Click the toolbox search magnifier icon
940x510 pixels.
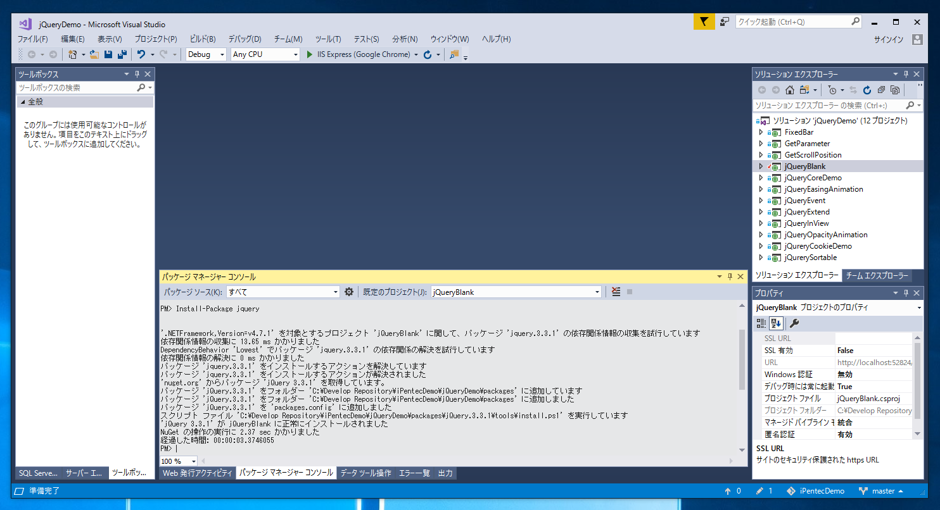[x=141, y=87]
